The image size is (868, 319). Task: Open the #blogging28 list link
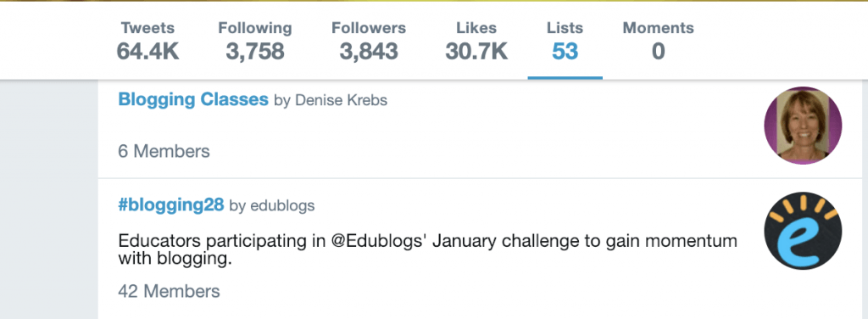click(x=171, y=205)
